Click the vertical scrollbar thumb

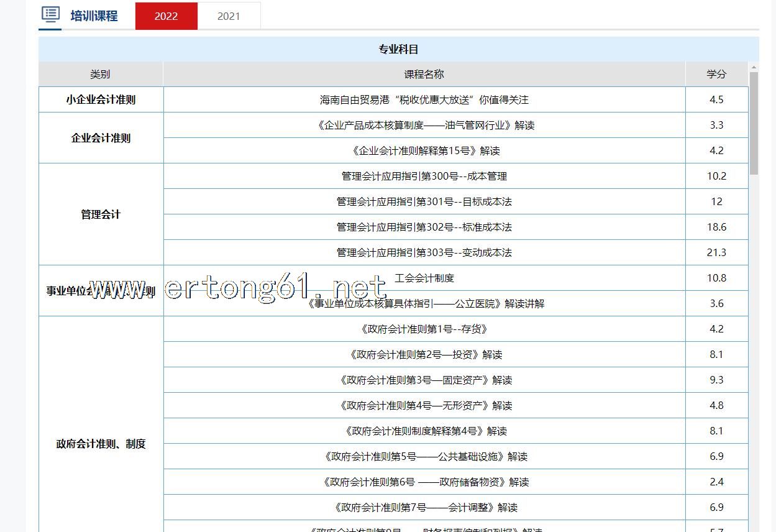[x=754, y=124]
